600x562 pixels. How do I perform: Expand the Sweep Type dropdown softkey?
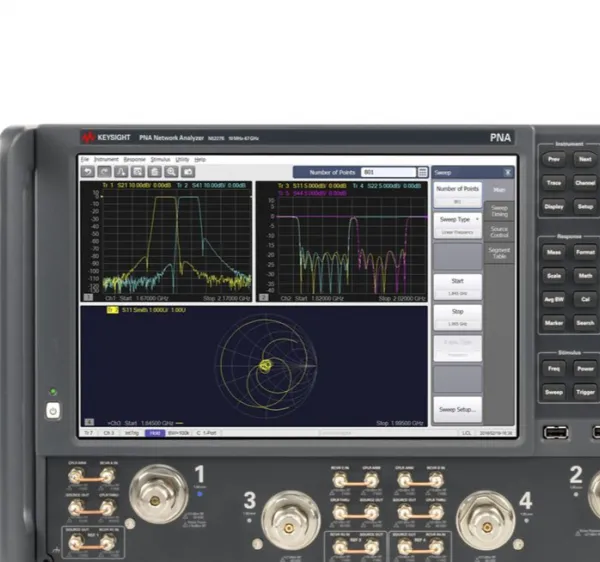click(x=457, y=225)
